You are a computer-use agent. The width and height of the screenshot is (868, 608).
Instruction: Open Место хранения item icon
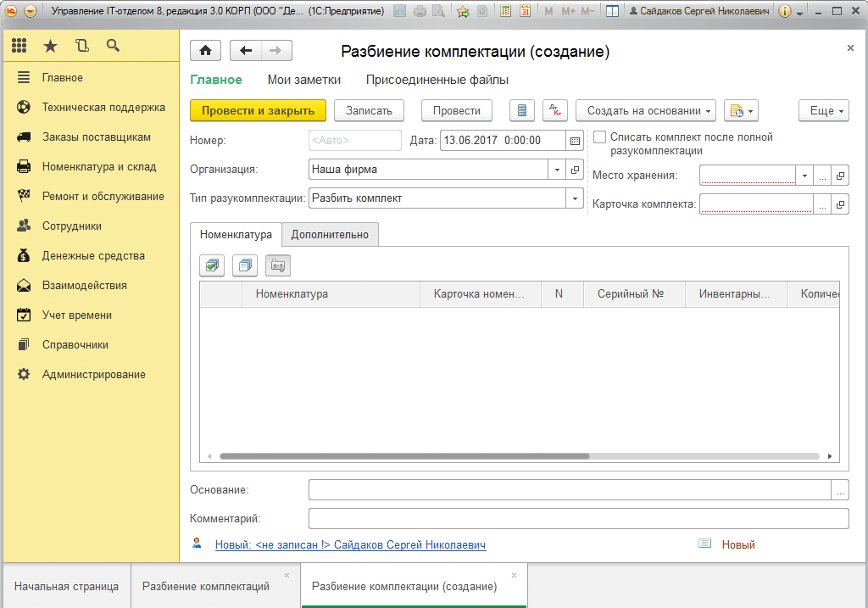(x=840, y=176)
